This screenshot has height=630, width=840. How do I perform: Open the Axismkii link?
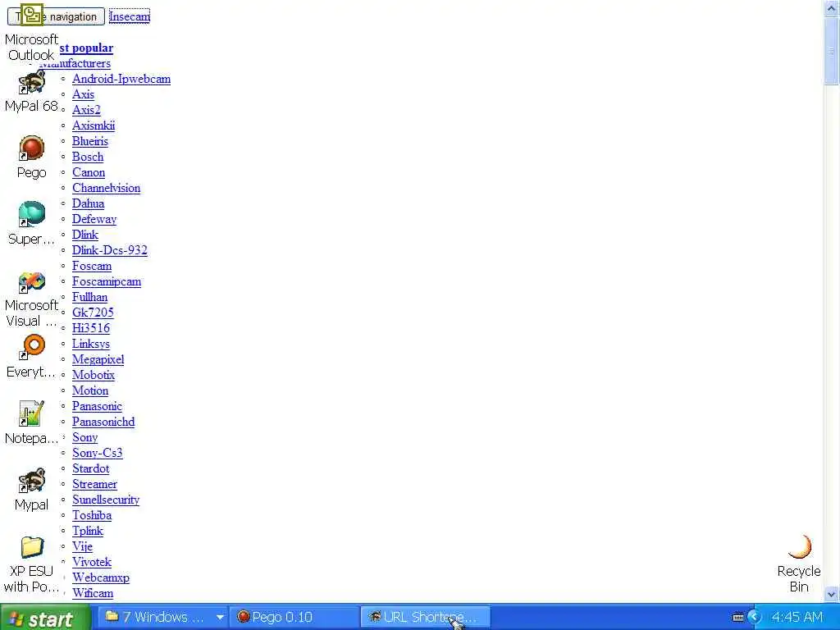[94, 126]
